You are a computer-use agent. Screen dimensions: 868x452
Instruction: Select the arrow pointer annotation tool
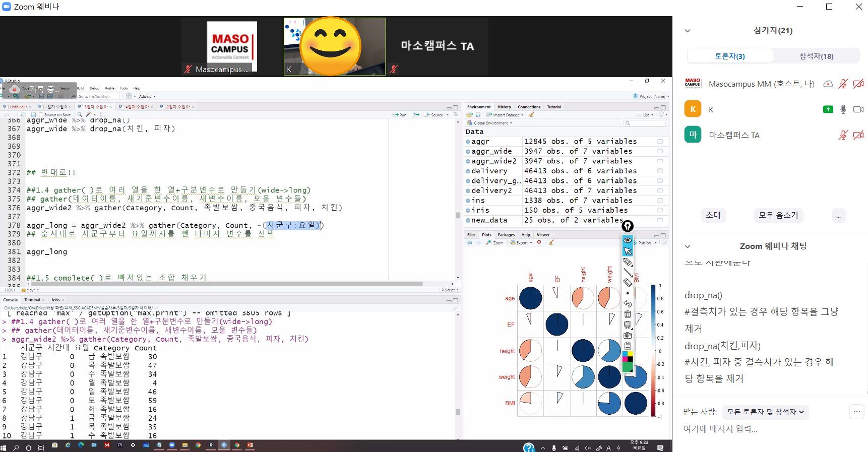tap(628, 251)
